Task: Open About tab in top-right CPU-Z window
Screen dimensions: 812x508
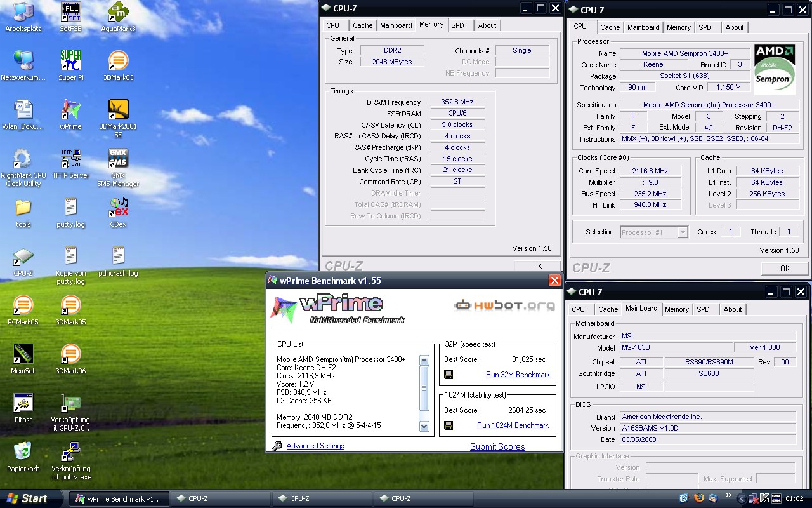Action: [x=735, y=27]
